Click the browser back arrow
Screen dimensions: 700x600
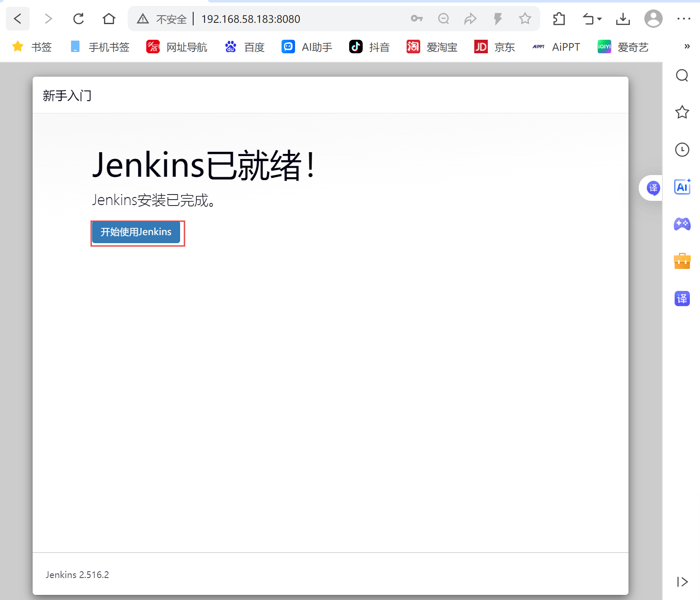click(x=18, y=19)
